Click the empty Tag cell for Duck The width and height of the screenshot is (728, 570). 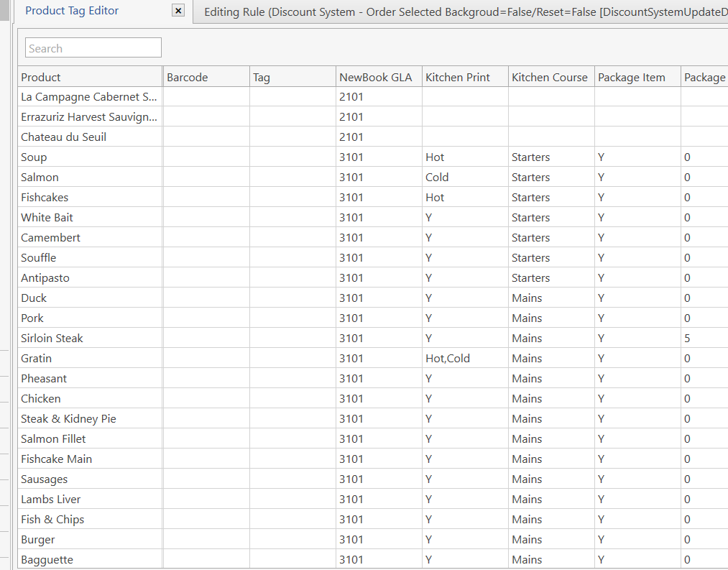coord(292,298)
